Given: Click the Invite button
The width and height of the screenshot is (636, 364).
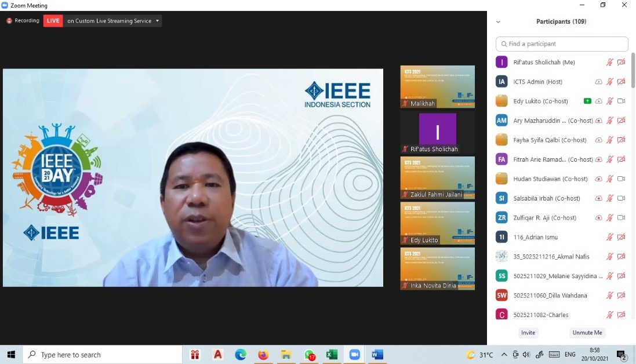Looking at the screenshot, I should (528, 333).
